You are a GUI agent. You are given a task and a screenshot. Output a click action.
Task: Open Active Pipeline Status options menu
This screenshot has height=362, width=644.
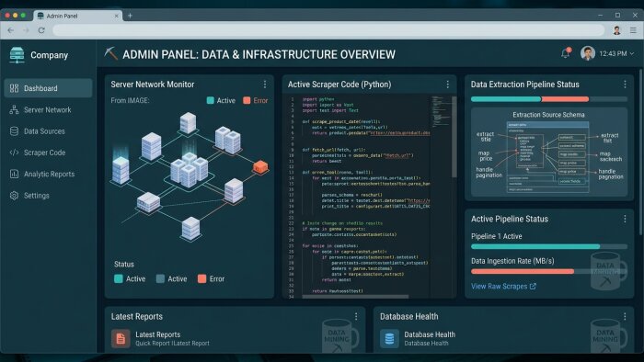pos(625,219)
